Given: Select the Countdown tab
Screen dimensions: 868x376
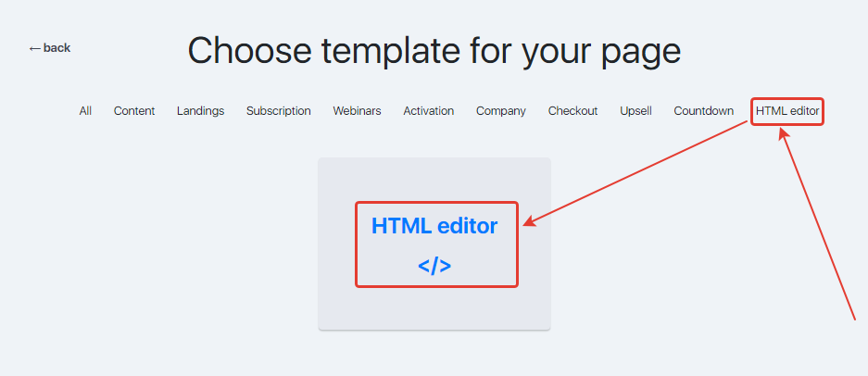Looking at the screenshot, I should pyautogui.click(x=704, y=111).
